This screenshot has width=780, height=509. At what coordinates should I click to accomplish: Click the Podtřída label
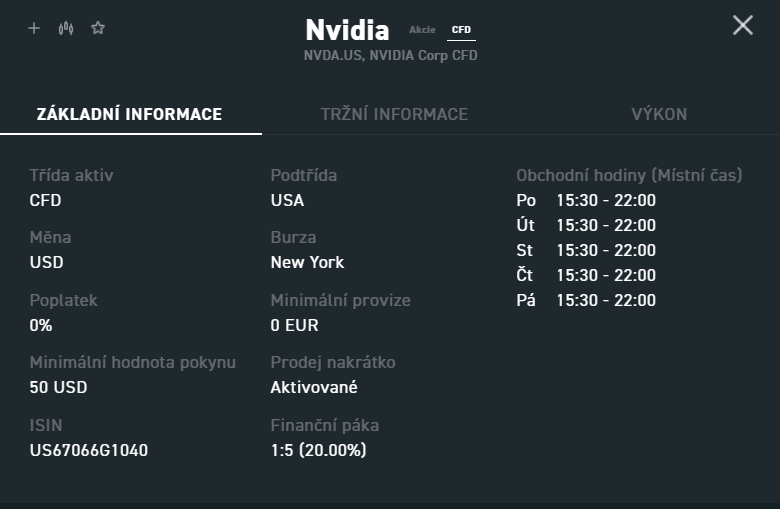(304, 175)
